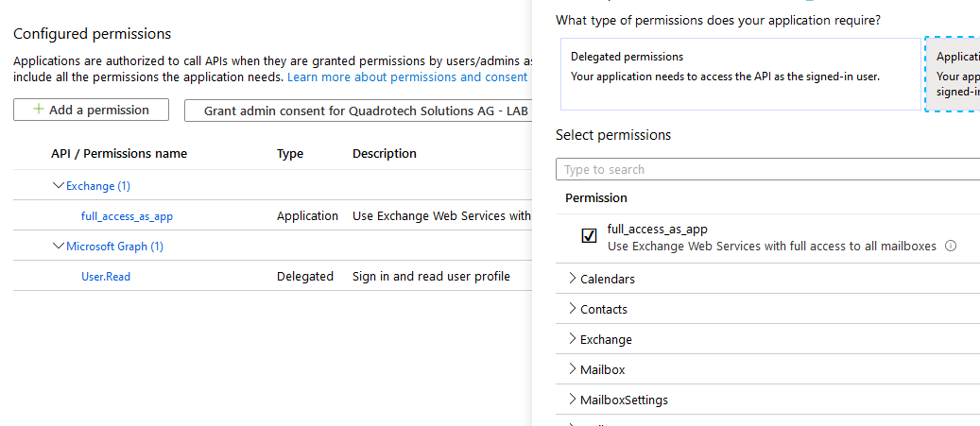
Task: Expand the Mailbox permission section
Action: tap(573, 369)
